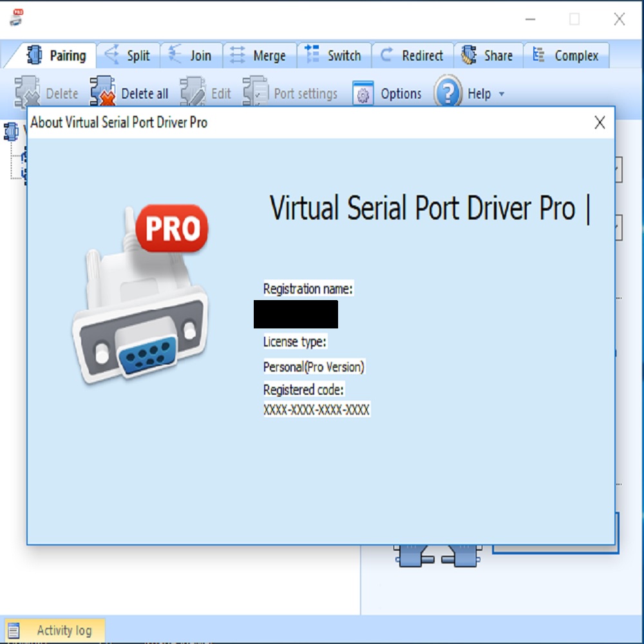Open Options via the gear icon
Screen dimensions: 644x644
coord(363,93)
